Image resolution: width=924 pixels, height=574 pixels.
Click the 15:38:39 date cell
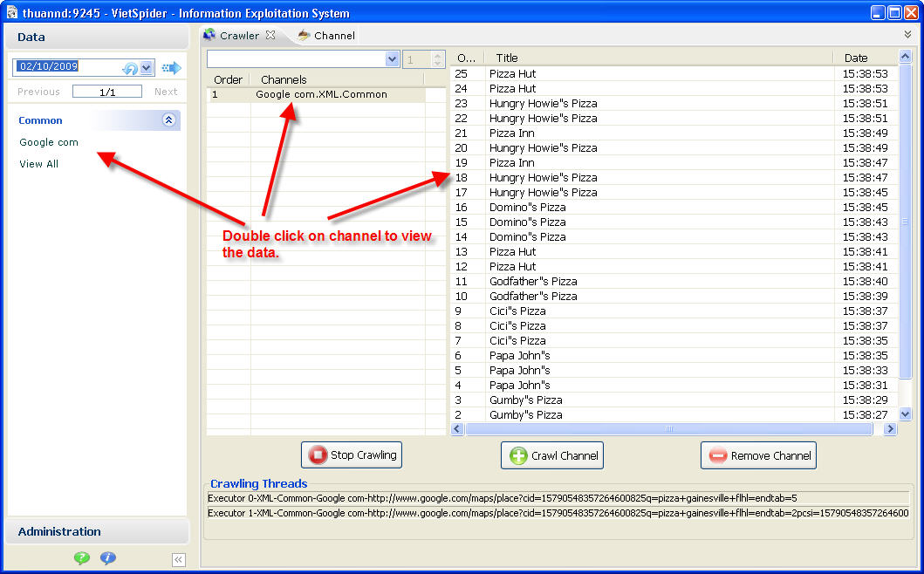(x=865, y=296)
